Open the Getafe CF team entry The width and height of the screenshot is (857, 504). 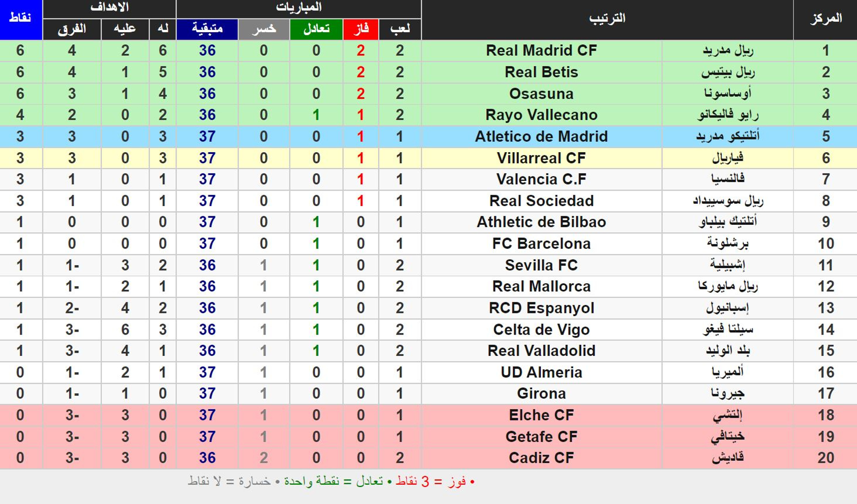coord(541,436)
